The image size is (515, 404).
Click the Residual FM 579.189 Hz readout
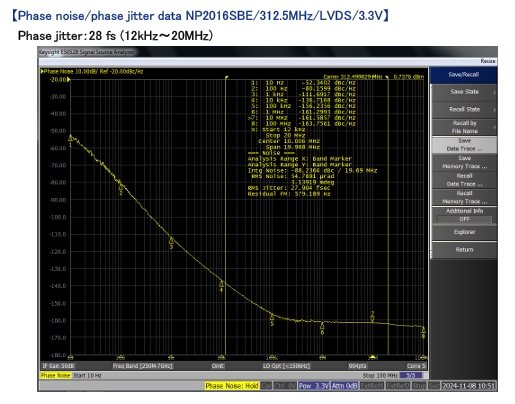pos(289,194)
